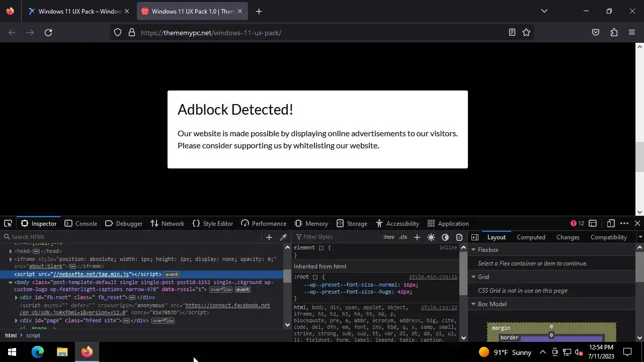Enable Responsive Design Mode
Viewport: 644px width, 362px height.
click(611, 223)
